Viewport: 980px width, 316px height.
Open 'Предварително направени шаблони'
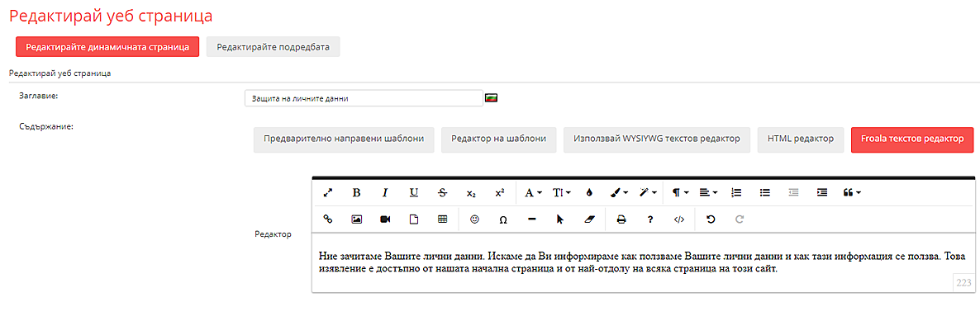(x=344, y=139)
